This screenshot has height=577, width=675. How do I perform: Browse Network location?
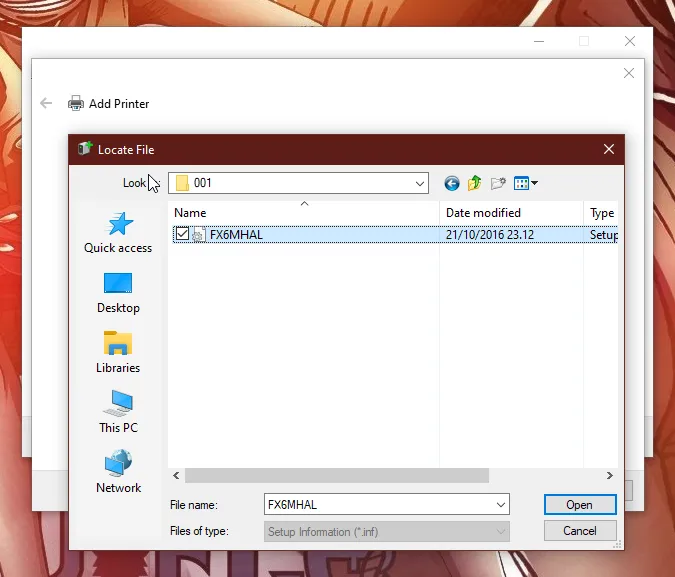pos(118,472)
